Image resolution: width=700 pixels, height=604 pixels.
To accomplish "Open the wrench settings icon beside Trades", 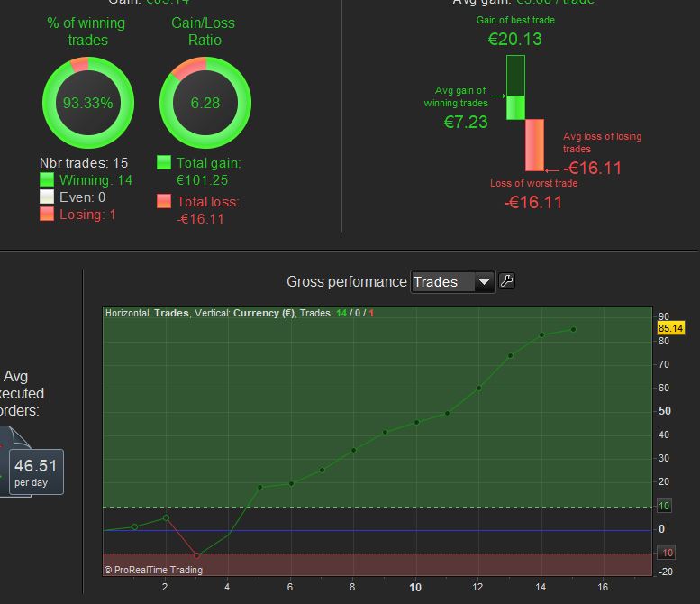I will (x=506, y=281).
